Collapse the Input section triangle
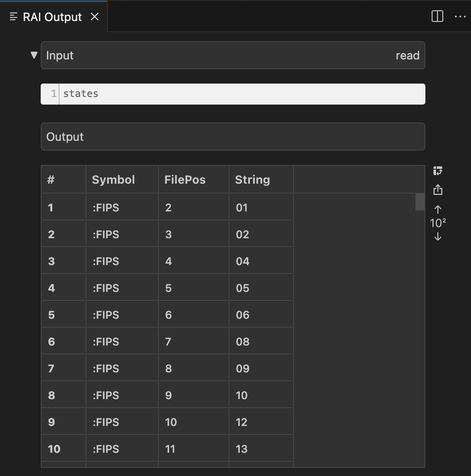The image size is (471, 476). tap(34, 55)
